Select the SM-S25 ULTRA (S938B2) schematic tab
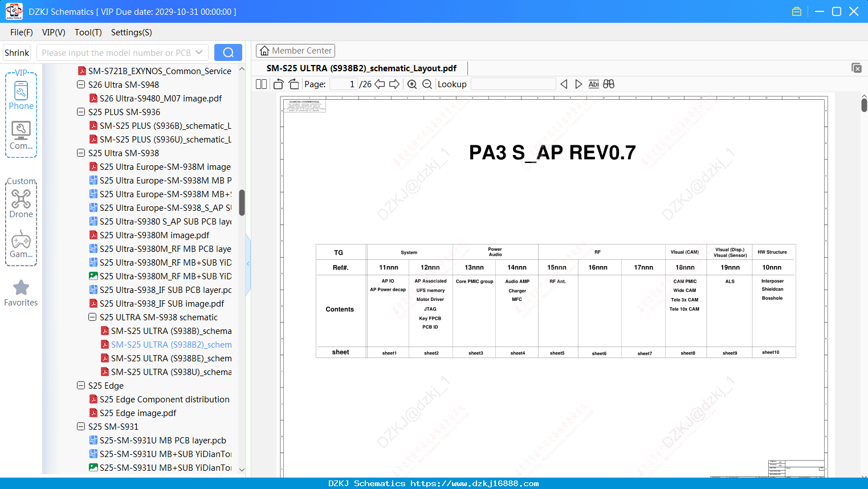 pos(361,68)
